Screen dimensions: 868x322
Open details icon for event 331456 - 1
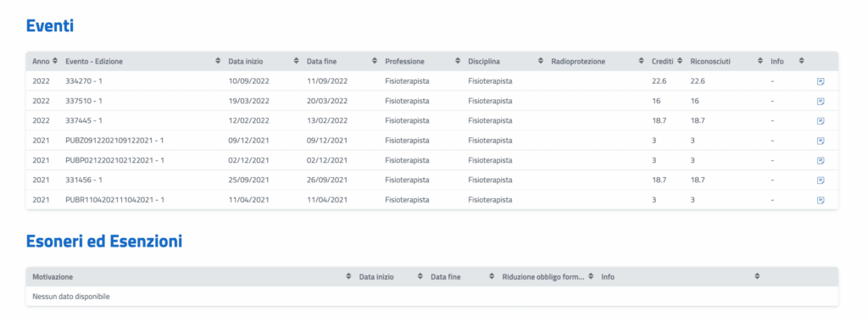[821, 180]
